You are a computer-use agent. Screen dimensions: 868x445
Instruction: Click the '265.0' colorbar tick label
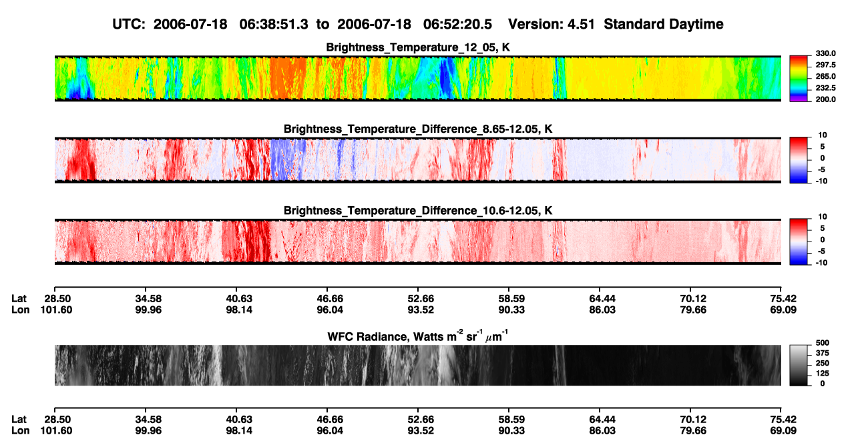(x=826, y=76)
